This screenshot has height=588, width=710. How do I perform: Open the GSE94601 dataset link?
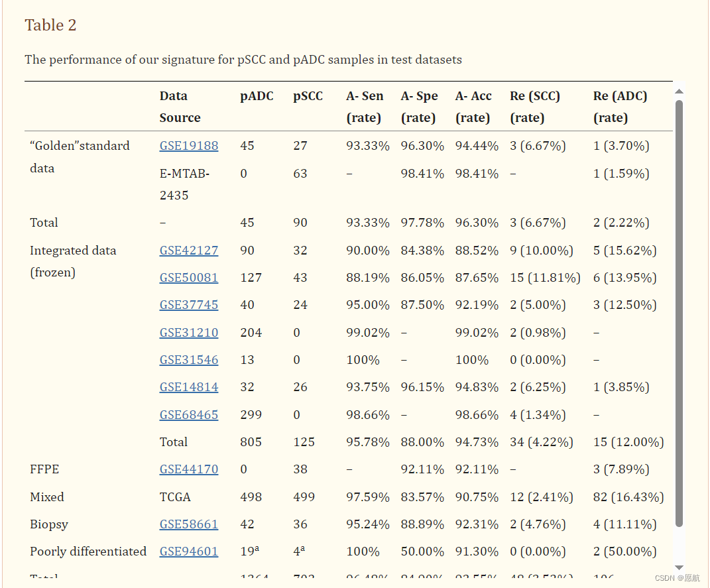coord(189,552)
